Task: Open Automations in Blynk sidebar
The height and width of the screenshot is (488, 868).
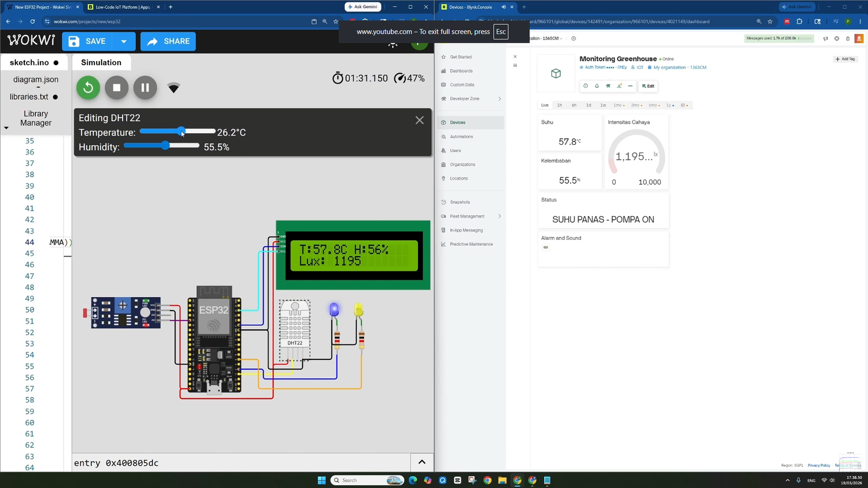Action: pos(461,137)
